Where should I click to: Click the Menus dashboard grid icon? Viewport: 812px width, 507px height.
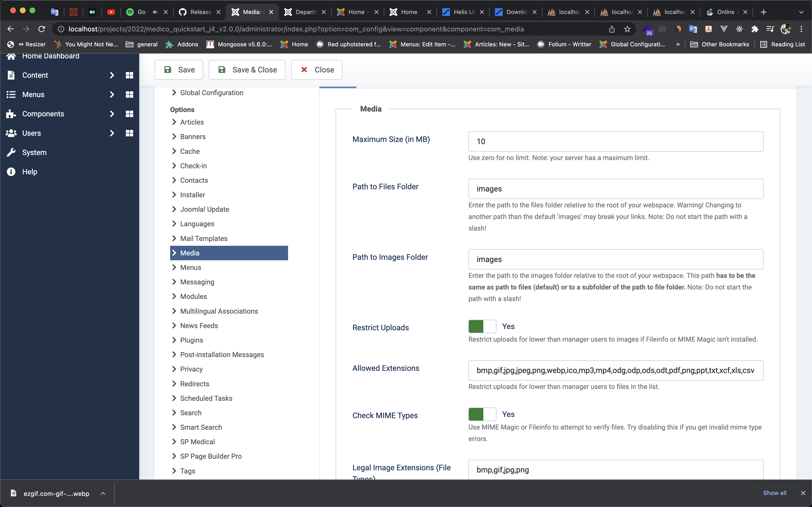click(129, 95)
